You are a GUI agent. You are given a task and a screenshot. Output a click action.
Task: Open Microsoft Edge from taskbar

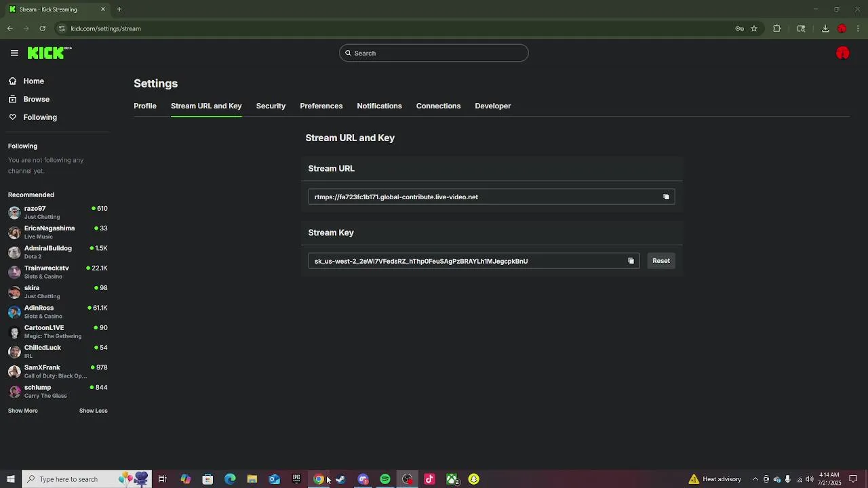(230, 479)
